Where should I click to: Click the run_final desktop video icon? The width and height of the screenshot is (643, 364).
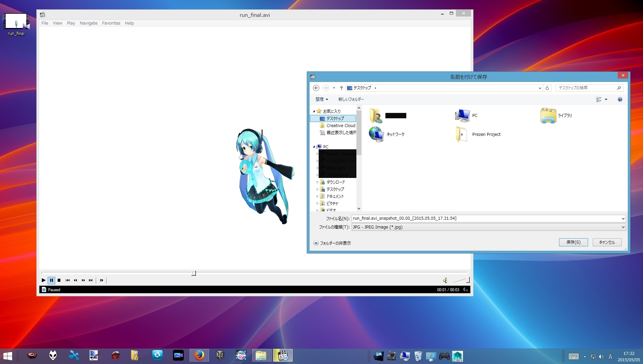[16, 24]
